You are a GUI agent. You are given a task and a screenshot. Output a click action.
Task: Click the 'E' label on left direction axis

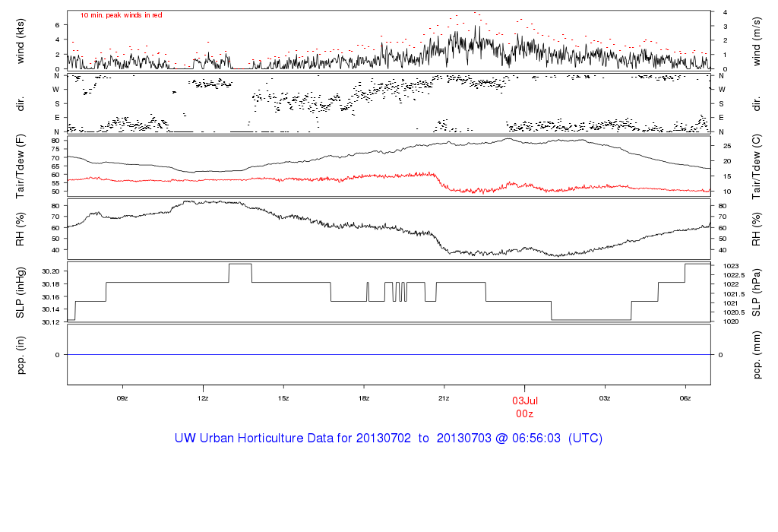57,118
